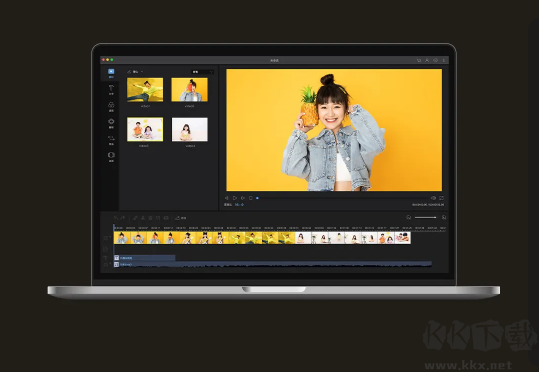Click the pencil edit icon in timeline toolbar
Viewport: 539px width, 372px height.
point(135,218)
